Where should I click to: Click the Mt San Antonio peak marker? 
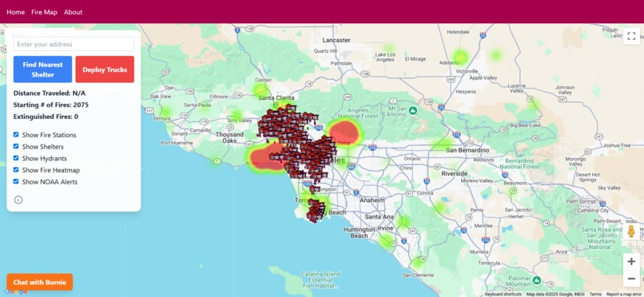click(x=414, y=111)
